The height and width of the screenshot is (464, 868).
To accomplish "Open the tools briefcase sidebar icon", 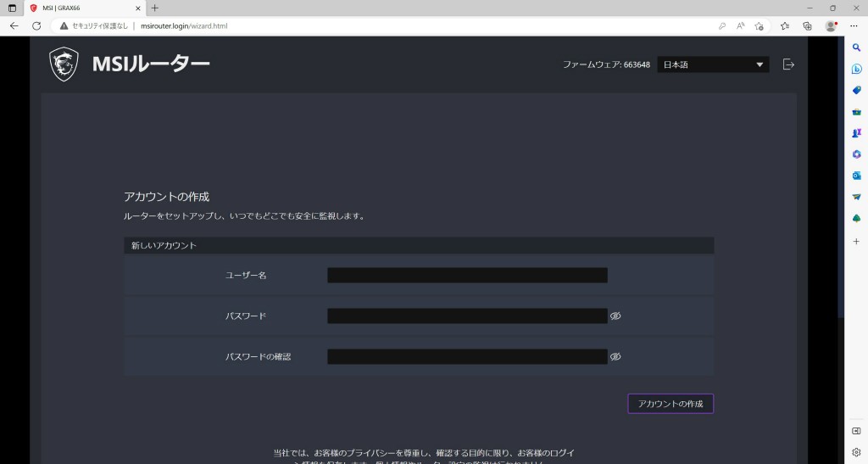I will [856, 112].
